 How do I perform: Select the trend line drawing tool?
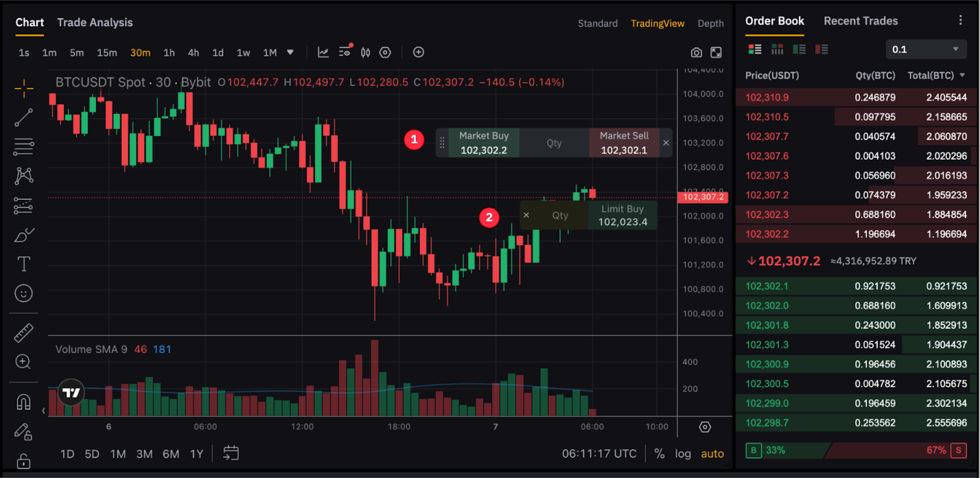[24, 118]
